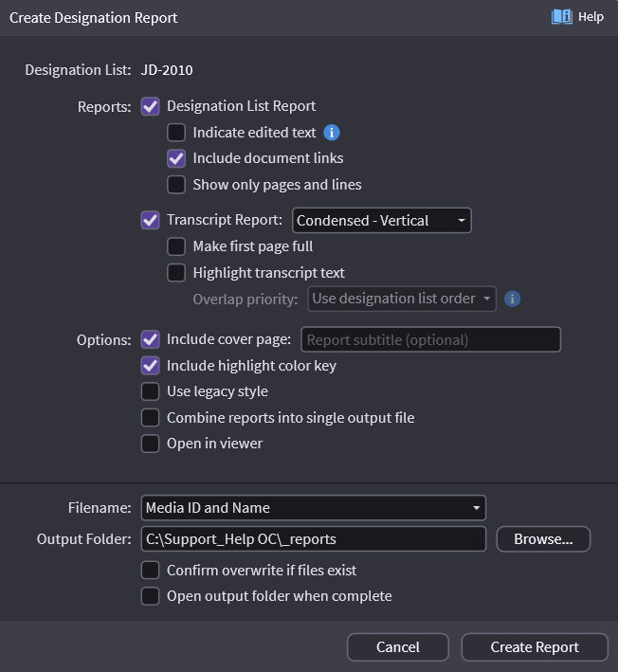Click the Report subtitle text field
The height and width of the screenshot is (672, 618).
[x=430, y=339]
